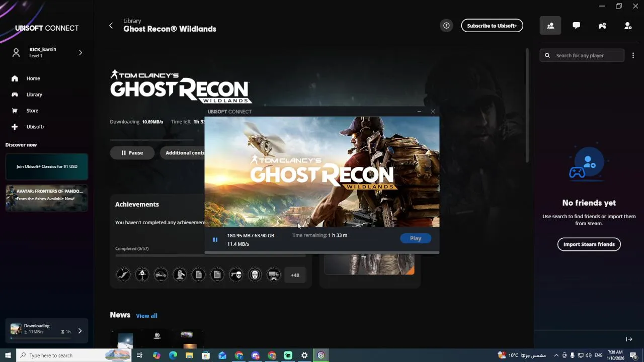Open the group party icon
The height and width of the screenshot is (362, 644).
tap(602, 26)
